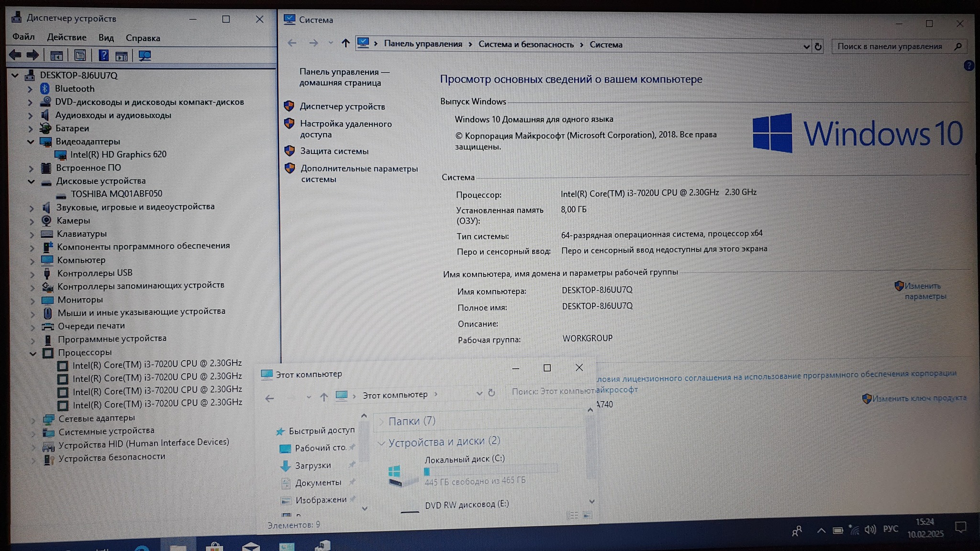Collapse the Видеоадаптеры node
980x551 pixels.
click(x=31, y=142)
